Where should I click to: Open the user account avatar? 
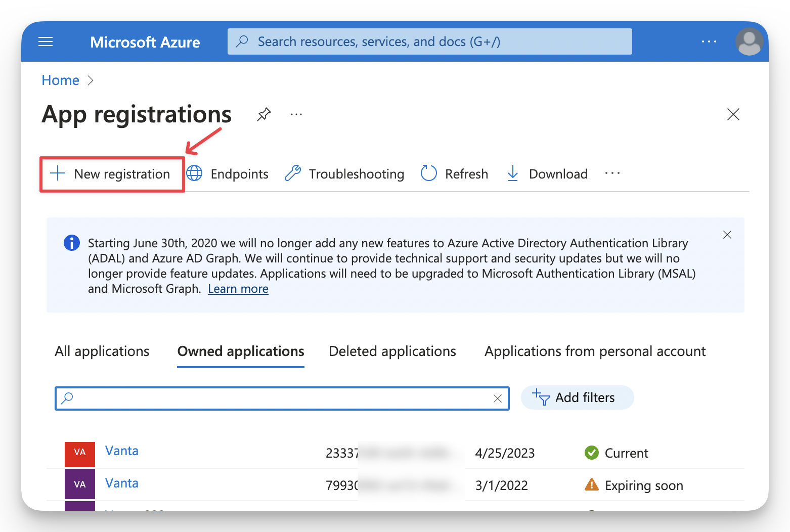(x=750, y=41)
